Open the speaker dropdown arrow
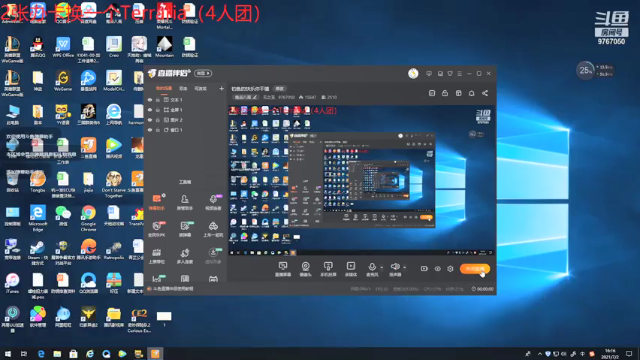This screenshot has width=640, height=360. point(404,268)
